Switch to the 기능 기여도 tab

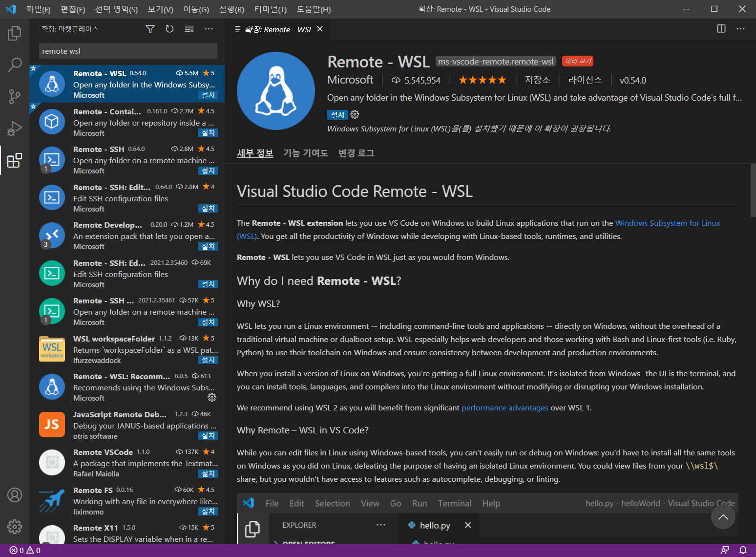pyautogui.click(x=306, y=153)
